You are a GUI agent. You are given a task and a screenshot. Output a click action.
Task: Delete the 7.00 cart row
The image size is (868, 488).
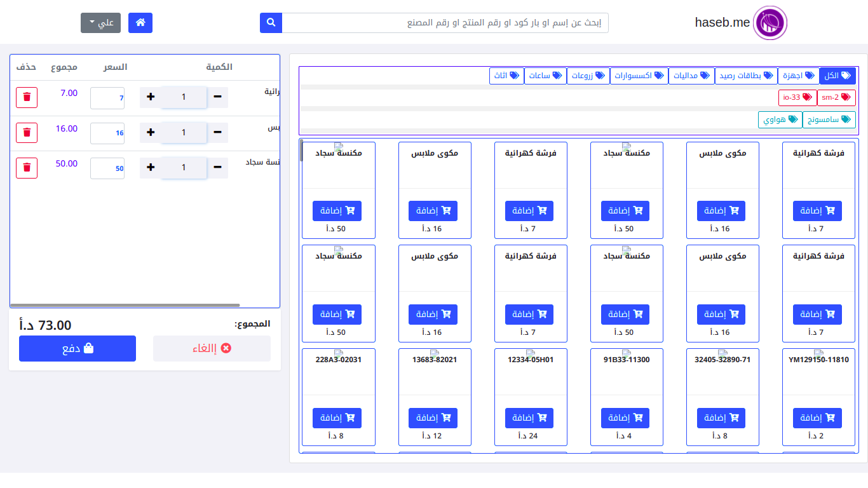tap(27, 97)
